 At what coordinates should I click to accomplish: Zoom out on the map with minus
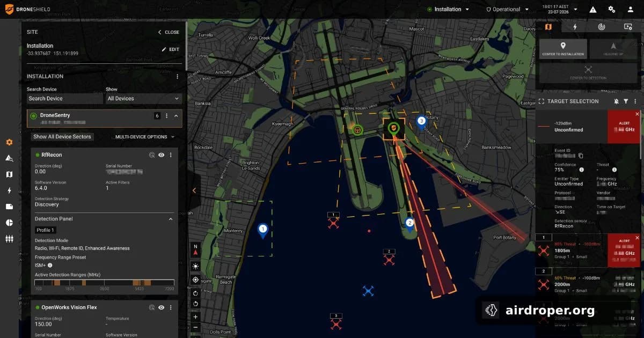click(x=195, y=327)
